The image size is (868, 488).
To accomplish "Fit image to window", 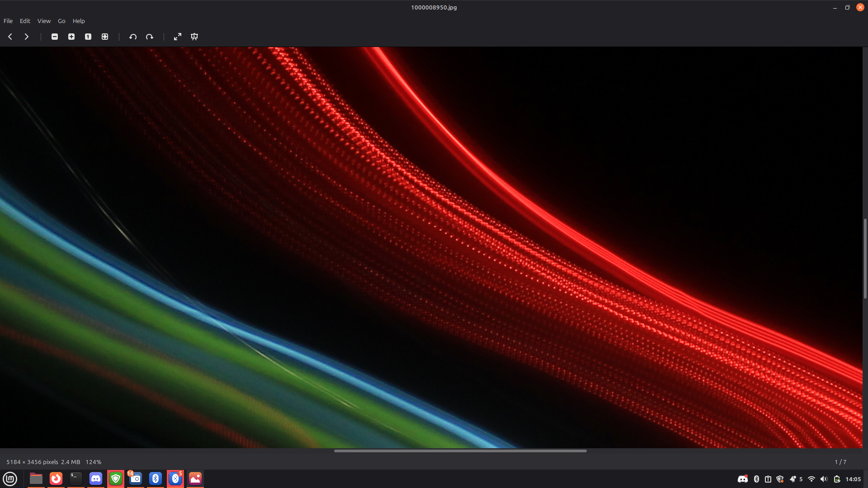I will point(105,37).
